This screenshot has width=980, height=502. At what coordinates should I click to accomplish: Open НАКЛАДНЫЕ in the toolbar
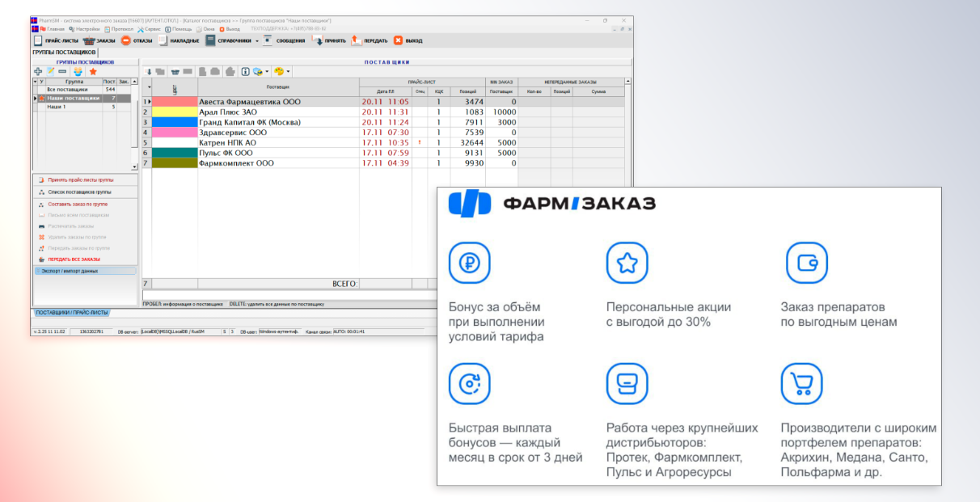coord(163,40)
